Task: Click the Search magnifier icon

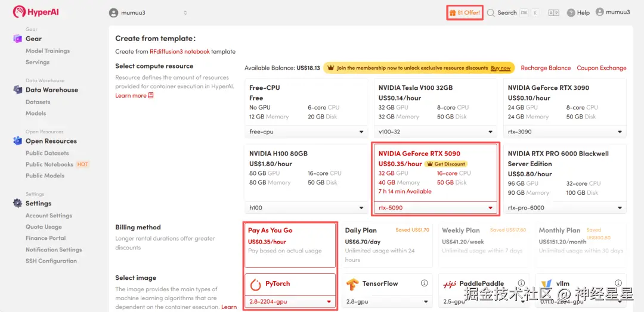Action: click(491, 13)
